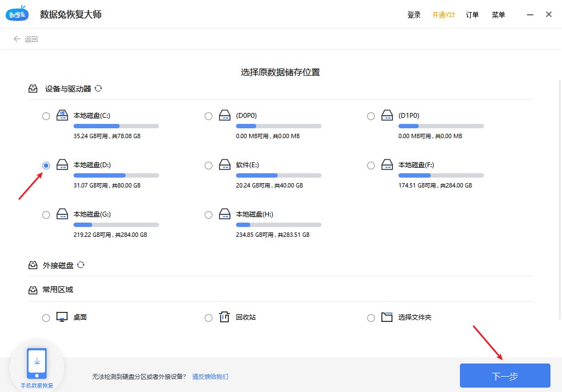
Task: Select drive 本地磁盘(F:)
Action: [x=371, y=165]
